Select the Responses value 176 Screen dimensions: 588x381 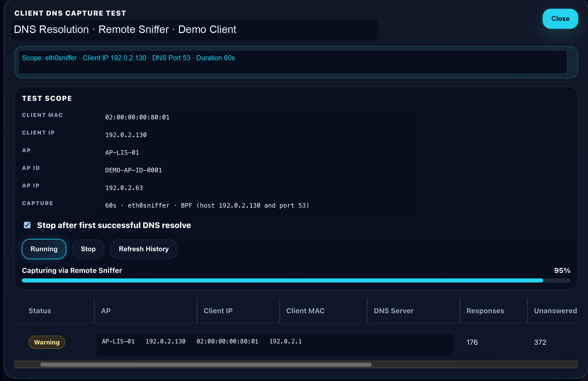[x=472, y=342]
